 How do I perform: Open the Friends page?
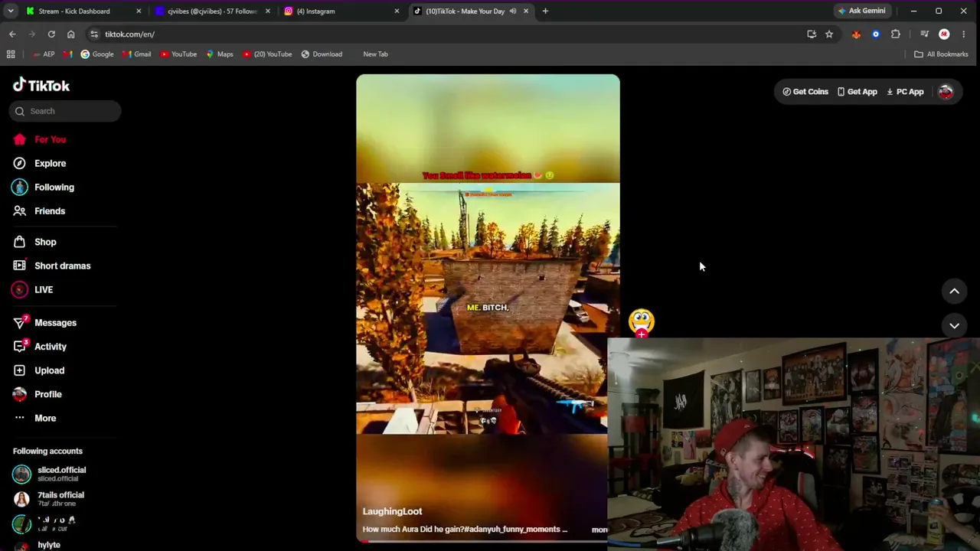click(x=39, y=210)
